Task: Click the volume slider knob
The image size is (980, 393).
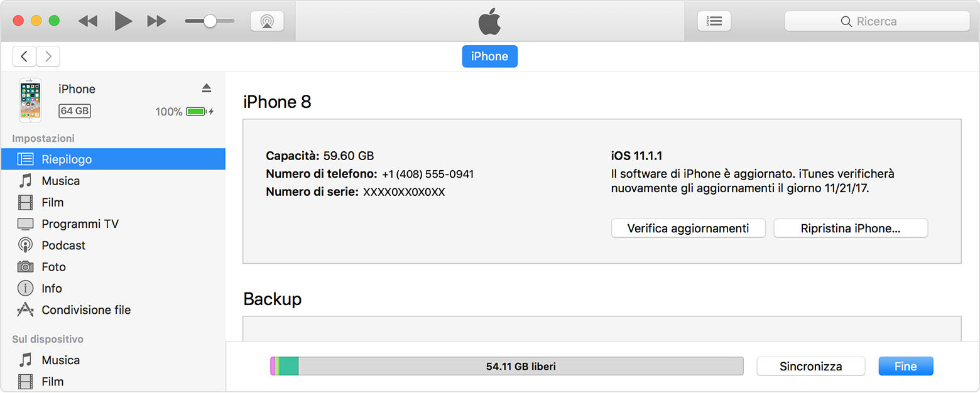Action: click(x=210, y=21)
